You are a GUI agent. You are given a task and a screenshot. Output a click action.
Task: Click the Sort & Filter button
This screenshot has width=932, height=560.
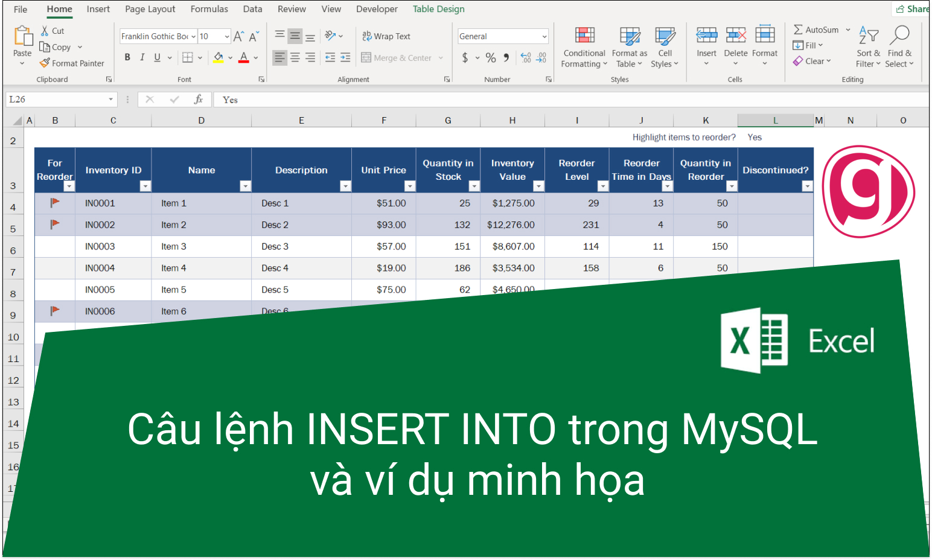[x=868, y=45]
